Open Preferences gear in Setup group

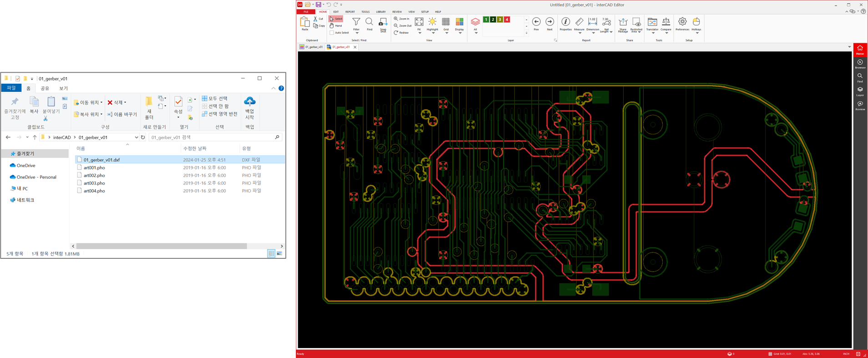(x=682, y=24)
